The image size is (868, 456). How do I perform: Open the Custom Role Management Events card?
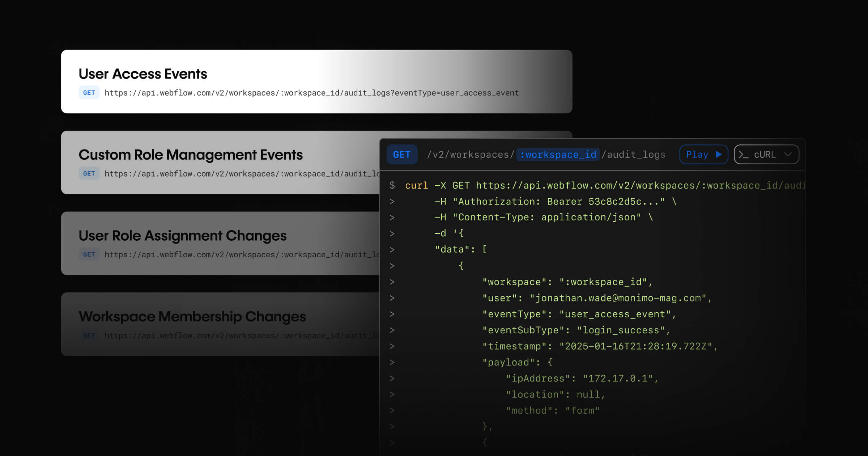coord(191,155)
